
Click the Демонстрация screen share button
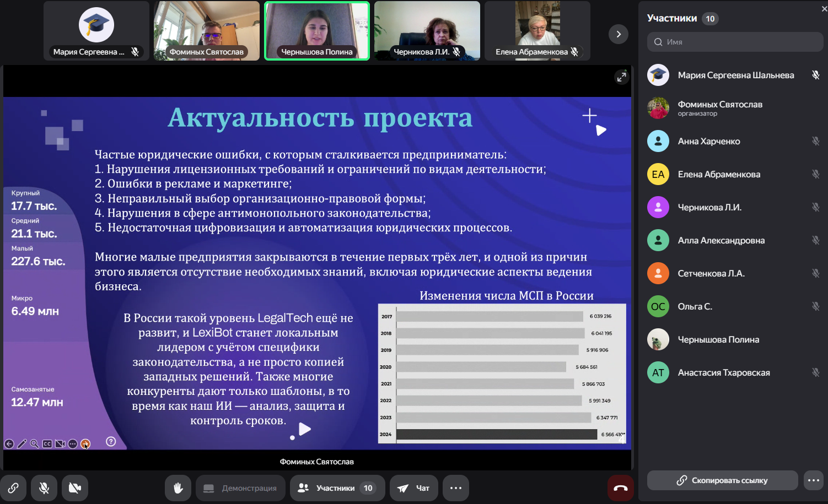(x=240, y=488)
